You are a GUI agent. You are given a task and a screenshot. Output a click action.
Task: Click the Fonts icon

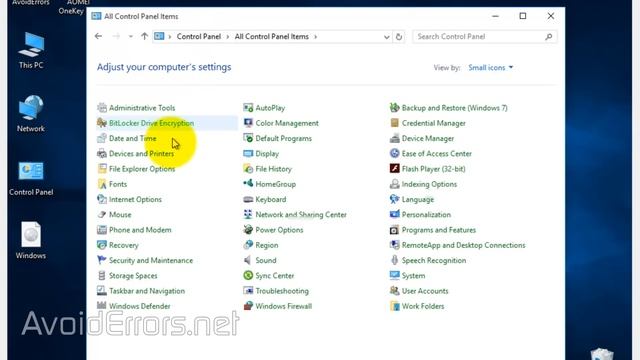102,184
